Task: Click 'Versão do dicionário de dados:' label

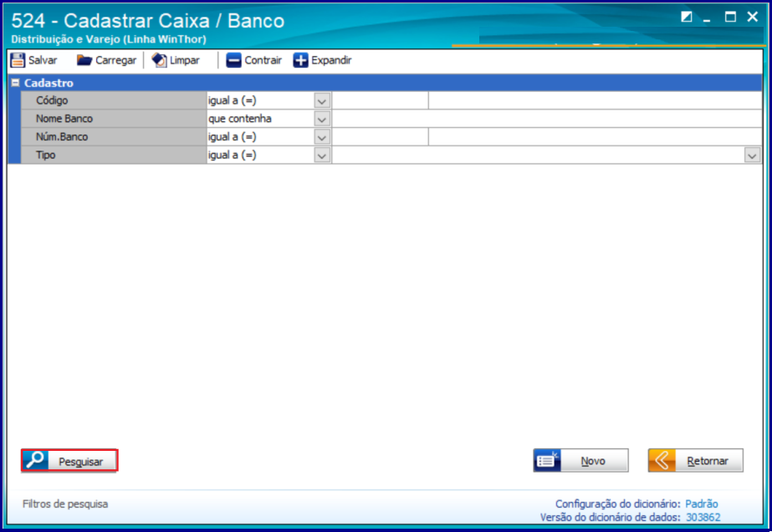Action: pos(611,517)
